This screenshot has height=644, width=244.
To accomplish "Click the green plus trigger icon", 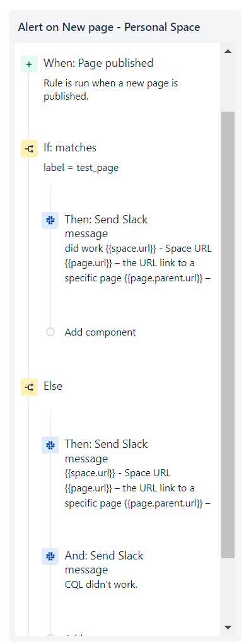I will [29, 64].
